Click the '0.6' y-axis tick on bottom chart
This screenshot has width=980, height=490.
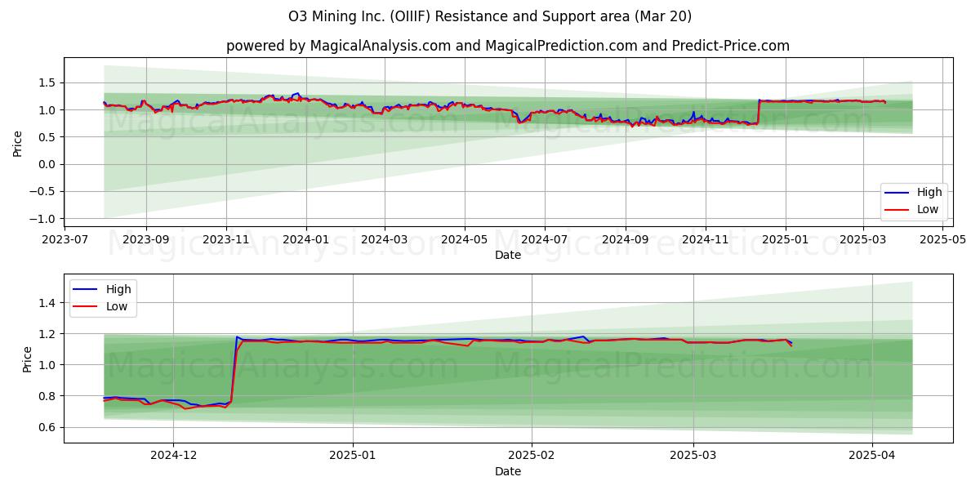point(49,427)
